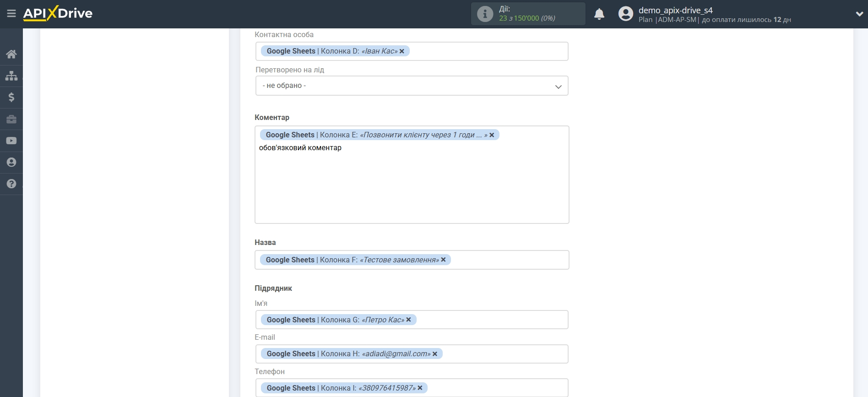
Task: Open the help question mark sidebar icon
Action: (x=11, y=184)
